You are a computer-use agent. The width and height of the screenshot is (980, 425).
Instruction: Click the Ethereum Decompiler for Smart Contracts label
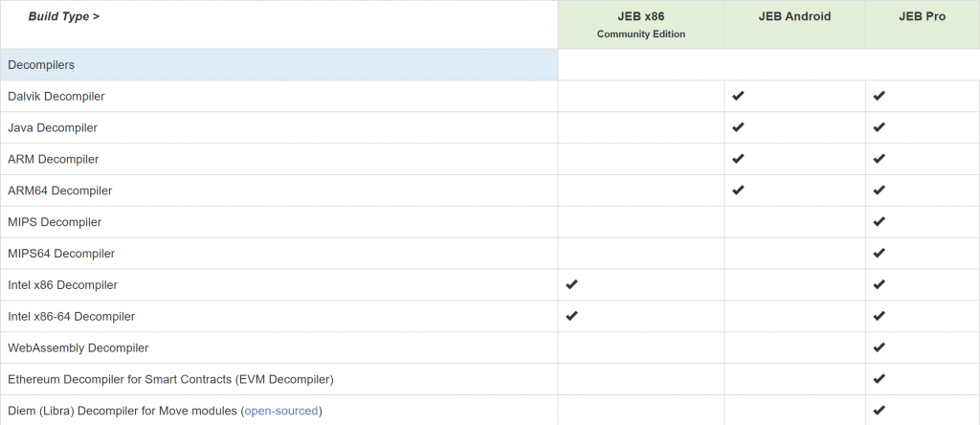[x=170, y=379]
